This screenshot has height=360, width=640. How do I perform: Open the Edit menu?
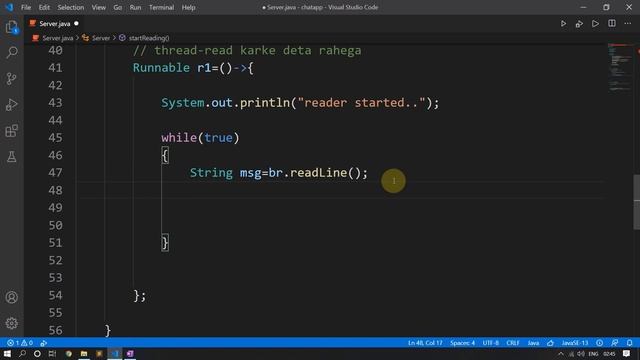pos(44,7)
